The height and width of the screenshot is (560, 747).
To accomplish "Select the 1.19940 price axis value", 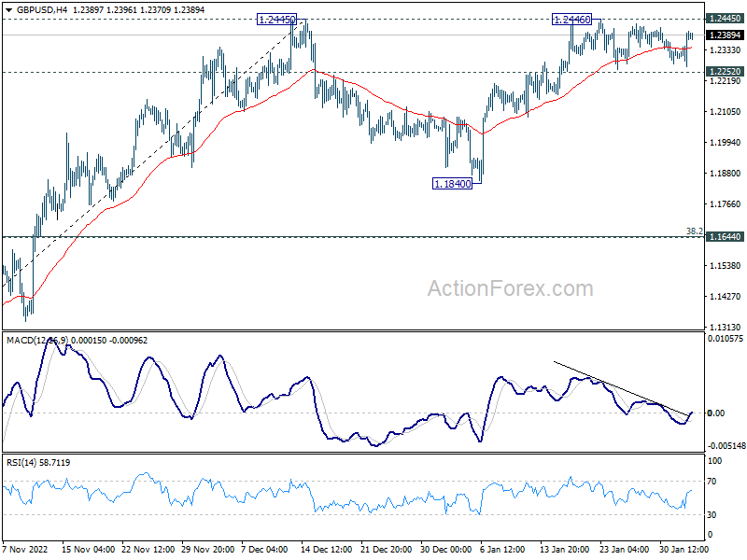I will point(725,143).
